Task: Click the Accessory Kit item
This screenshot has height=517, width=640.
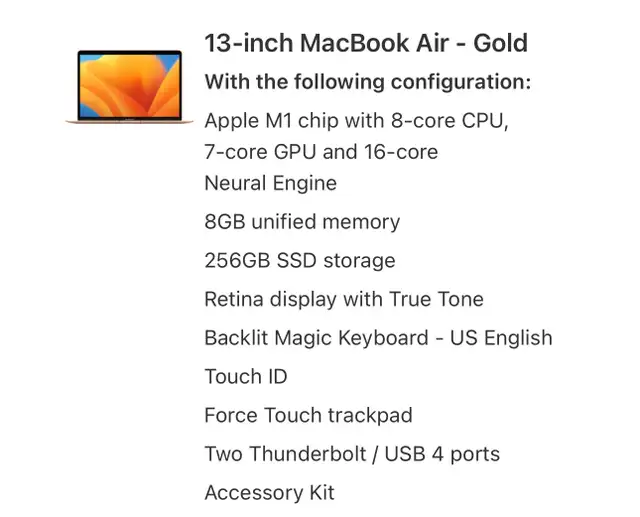Action: [x=269, y=493]
